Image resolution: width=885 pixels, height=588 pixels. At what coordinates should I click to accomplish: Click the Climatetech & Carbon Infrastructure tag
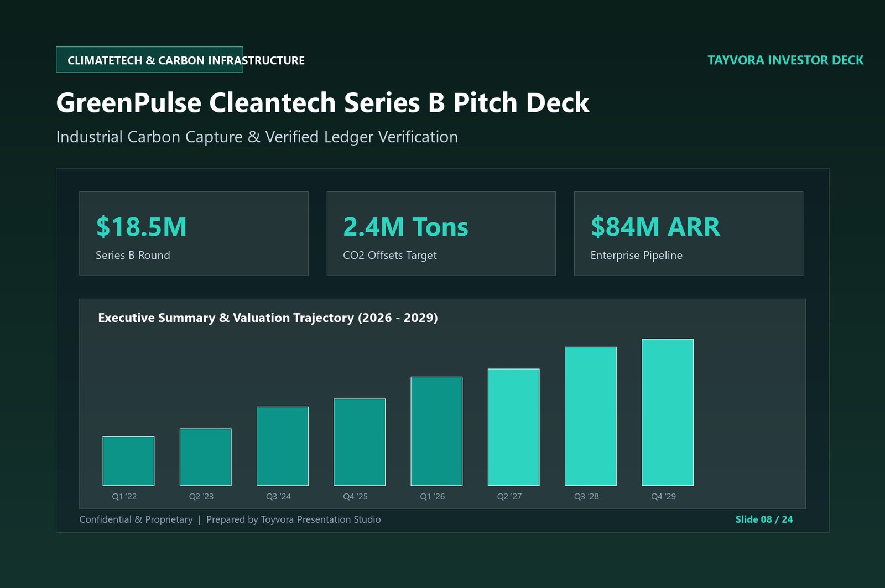[149, 60]
